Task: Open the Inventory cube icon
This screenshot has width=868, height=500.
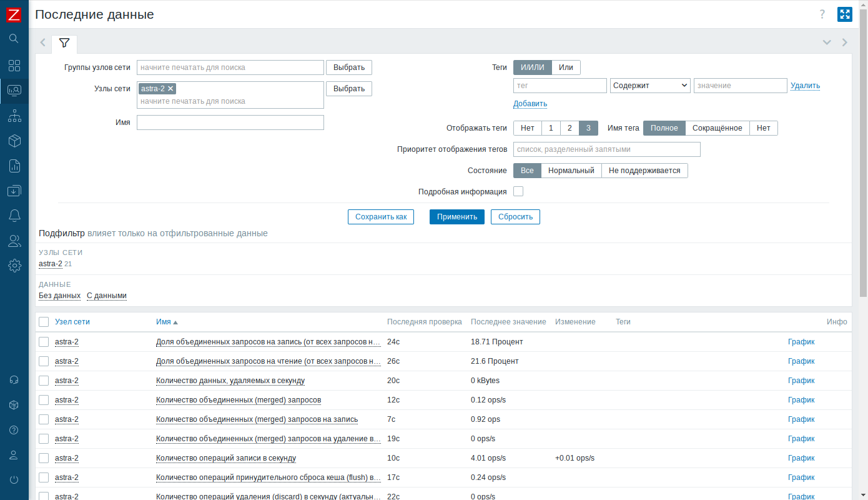Action: pos(14,141)
